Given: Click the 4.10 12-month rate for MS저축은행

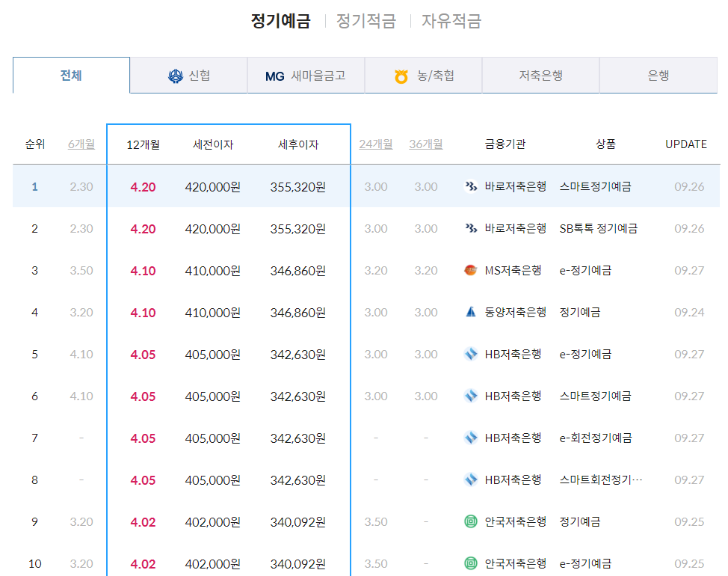Looking at the screenshot, I should (x=143, y=271).
